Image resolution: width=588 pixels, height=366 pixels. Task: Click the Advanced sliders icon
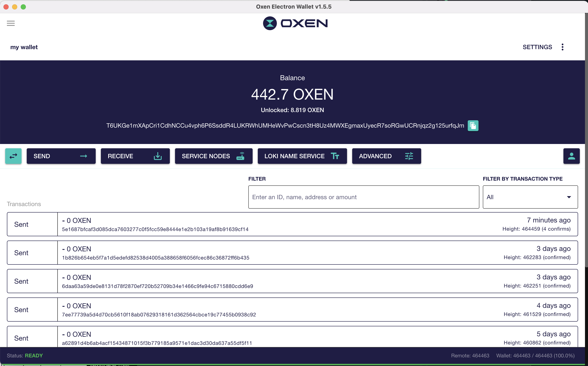click(409, 156)
